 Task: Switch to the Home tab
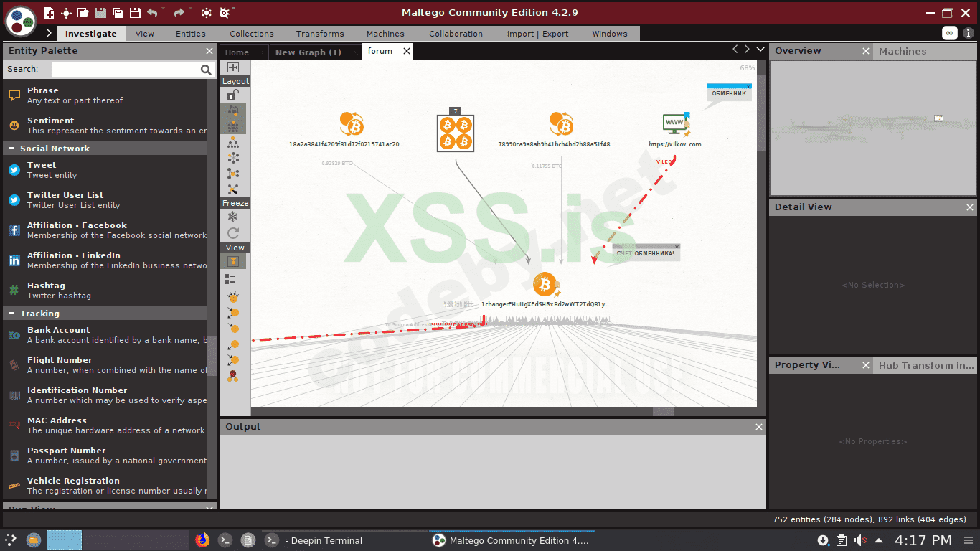(237, 52)
